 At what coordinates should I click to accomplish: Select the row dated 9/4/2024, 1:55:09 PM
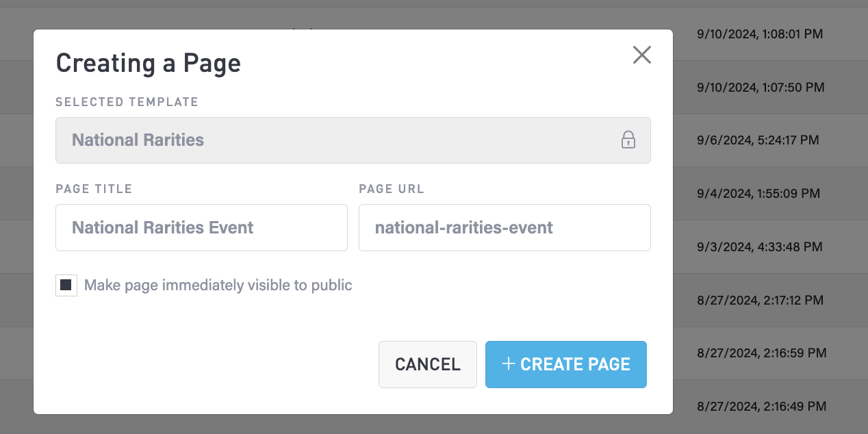click(x=758, y=194)
